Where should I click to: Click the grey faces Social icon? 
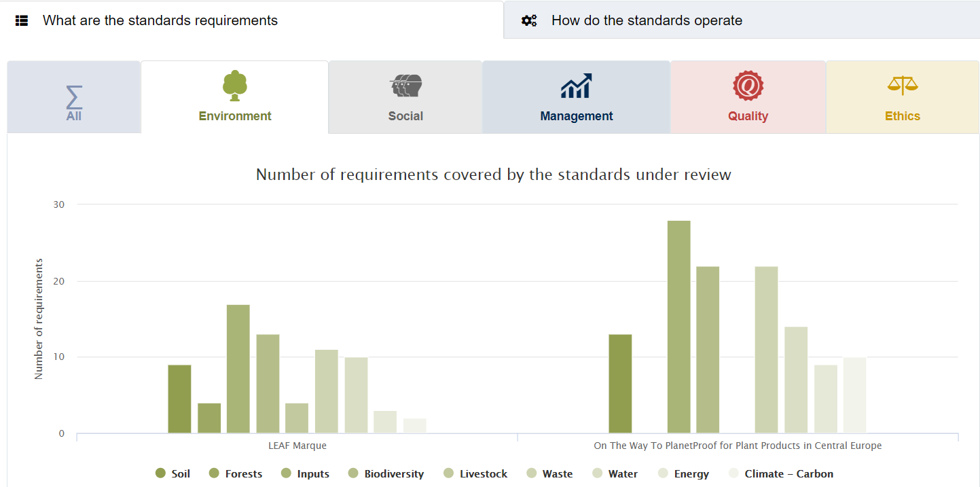(406, 86)
